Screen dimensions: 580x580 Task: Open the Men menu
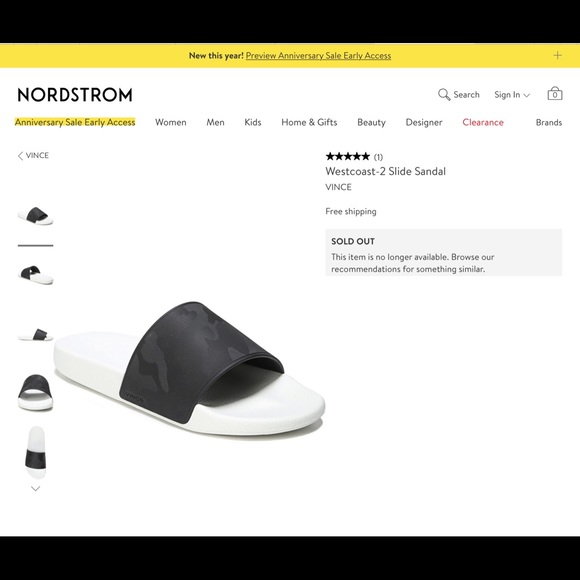215,122
